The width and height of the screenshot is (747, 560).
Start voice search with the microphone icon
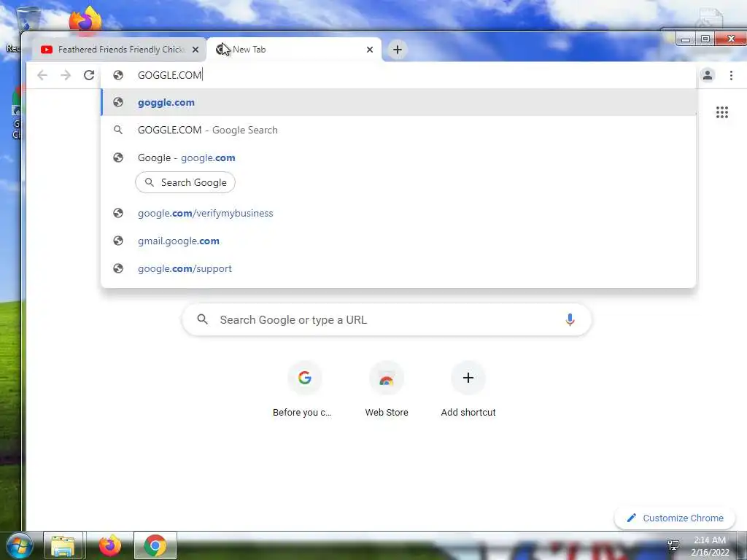tap(570, 319)
